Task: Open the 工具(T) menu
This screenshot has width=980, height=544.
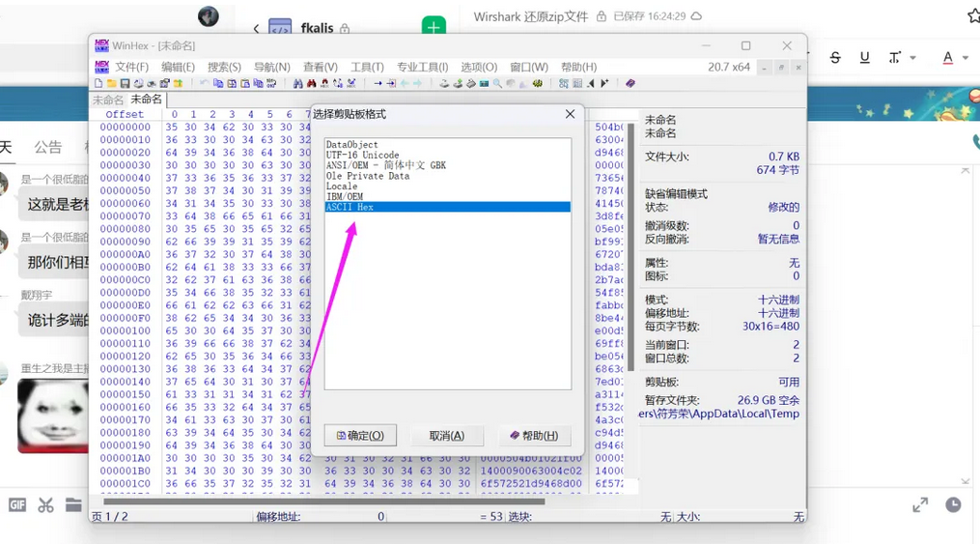Action: tap(367, 67)
